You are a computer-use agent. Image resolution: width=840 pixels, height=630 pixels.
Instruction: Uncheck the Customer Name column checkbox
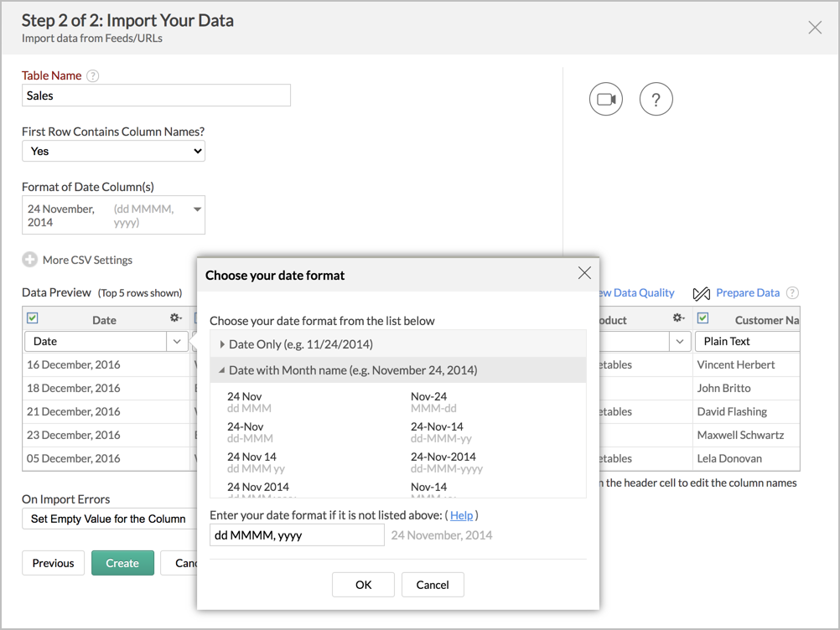703,318
